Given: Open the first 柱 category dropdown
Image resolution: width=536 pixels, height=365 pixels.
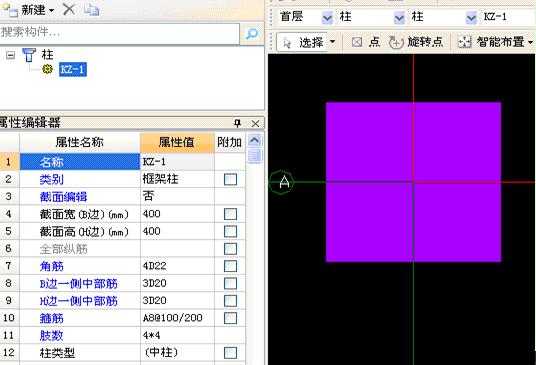Looking at the screenshot, I should tap(399, 17).
